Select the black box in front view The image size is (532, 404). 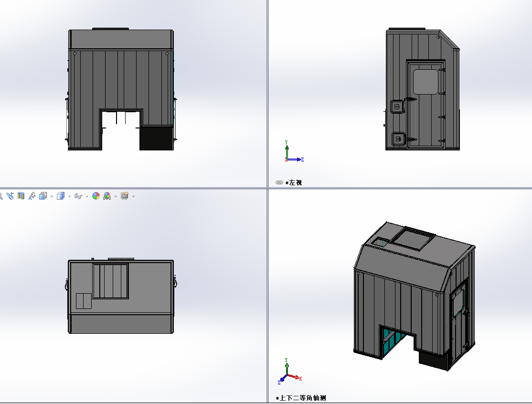157,138
